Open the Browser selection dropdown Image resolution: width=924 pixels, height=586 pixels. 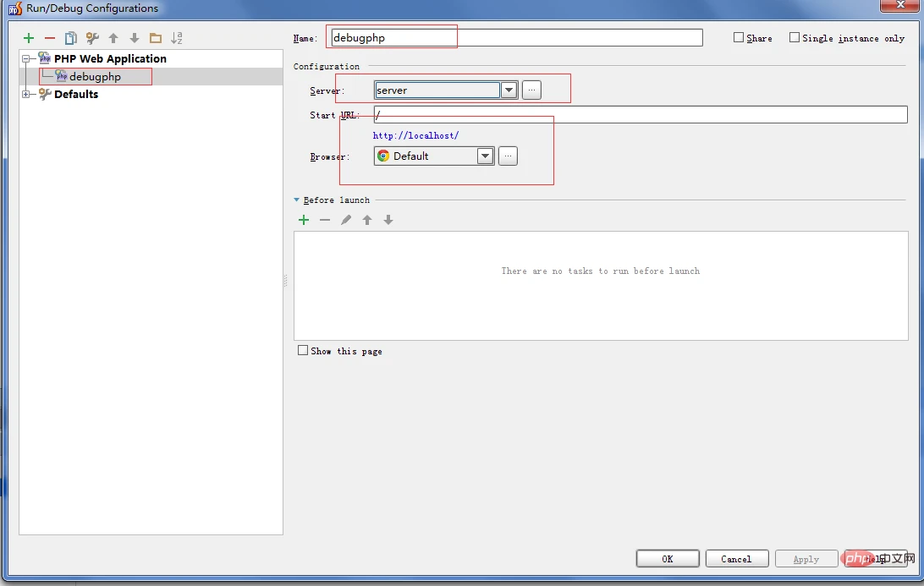485,156
